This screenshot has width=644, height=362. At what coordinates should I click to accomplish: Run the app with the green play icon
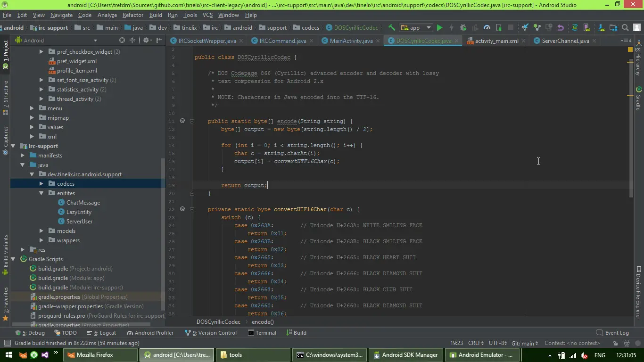[440, 28]
